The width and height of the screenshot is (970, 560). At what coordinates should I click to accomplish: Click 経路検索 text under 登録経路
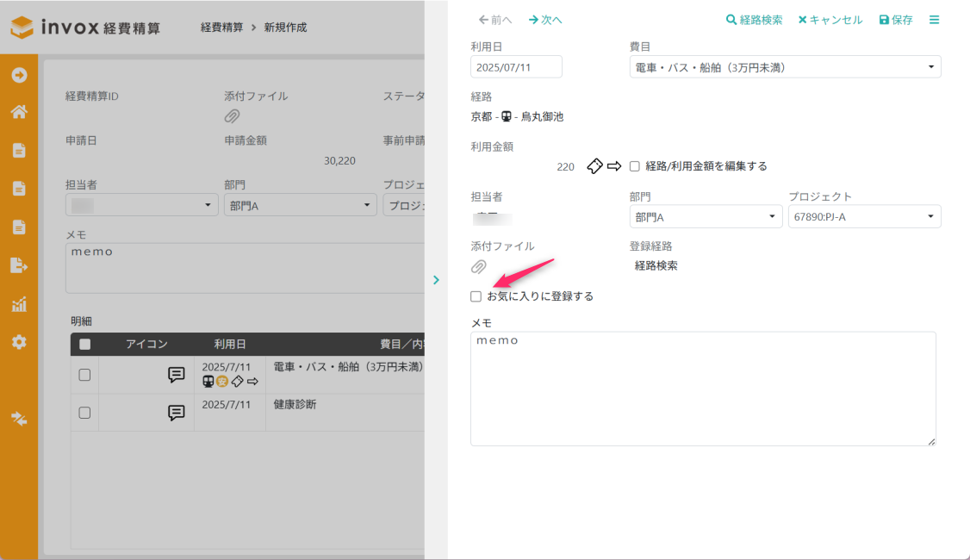pos(656,265)
